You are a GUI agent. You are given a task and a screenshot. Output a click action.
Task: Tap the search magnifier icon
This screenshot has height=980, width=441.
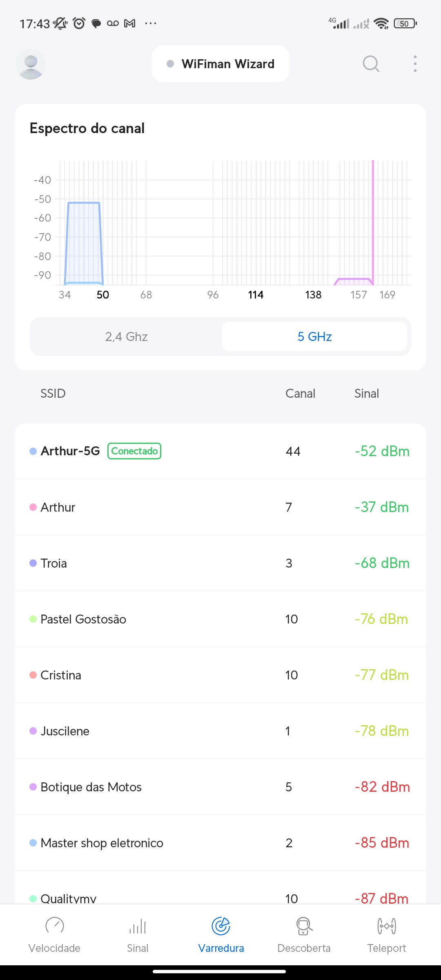click(x=371, y=64)
